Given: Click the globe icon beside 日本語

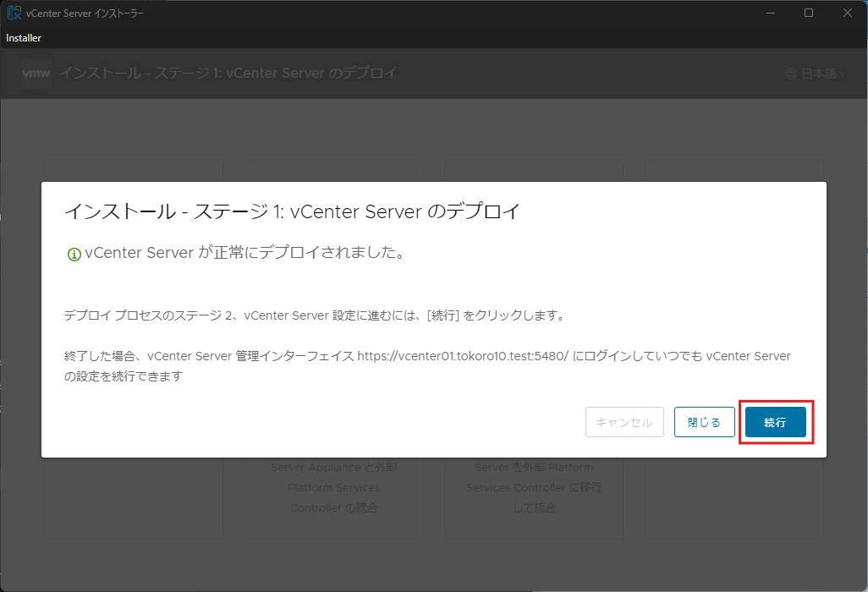Looking at the screenshot, I should [x=791, y=74].
